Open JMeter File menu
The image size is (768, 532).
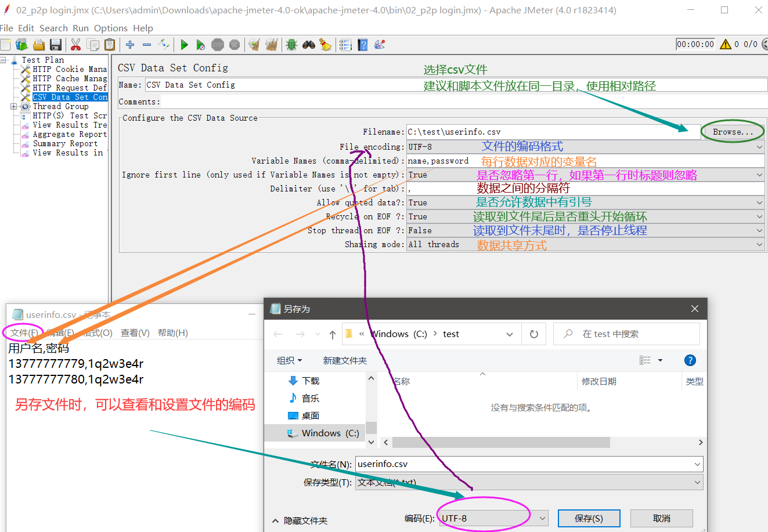(6, 28)
